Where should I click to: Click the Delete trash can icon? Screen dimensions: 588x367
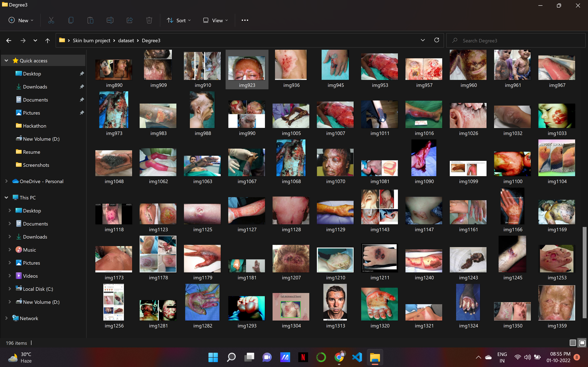point(149,20)
